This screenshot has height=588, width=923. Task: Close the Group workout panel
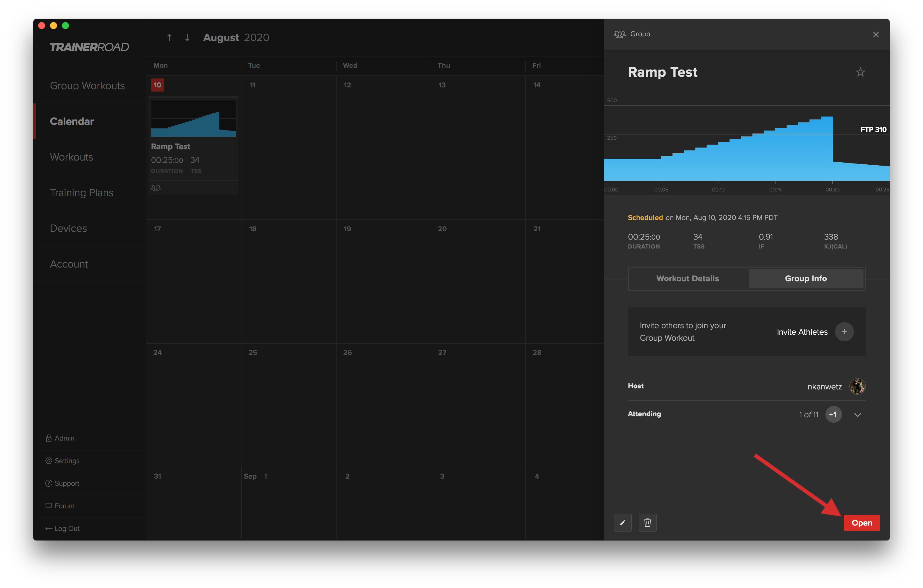click(876, 34)
